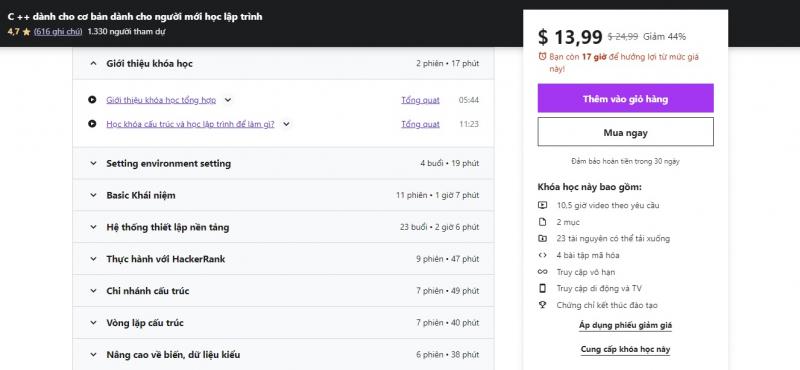The height and width of the screenshot is (370, 800).
Task: Click the video icon next to 10,5 giờ video
Action: [x=542, y=205]
